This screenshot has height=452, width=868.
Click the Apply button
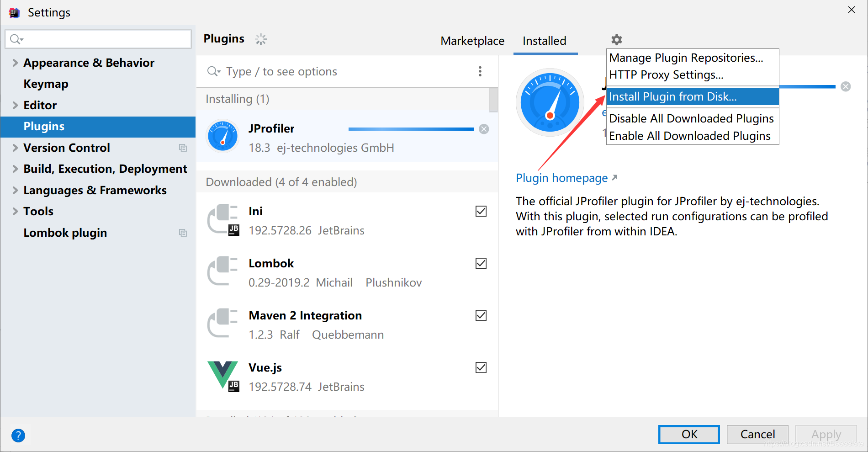(x=826, y=434)
